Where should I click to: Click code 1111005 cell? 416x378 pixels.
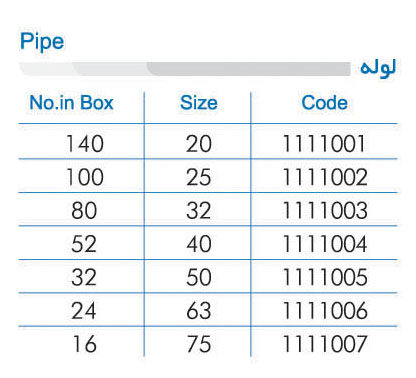click(x=325, y=277)
